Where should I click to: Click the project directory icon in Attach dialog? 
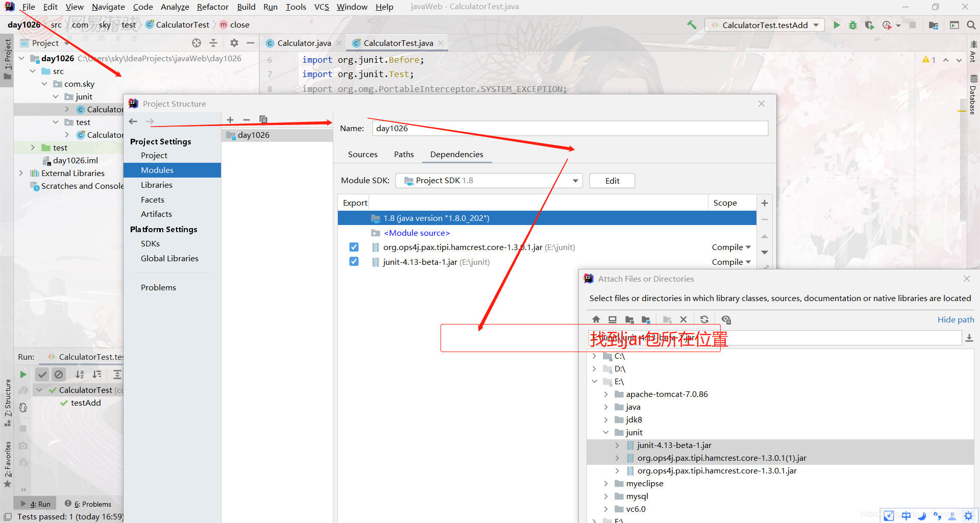pos(629,319)
